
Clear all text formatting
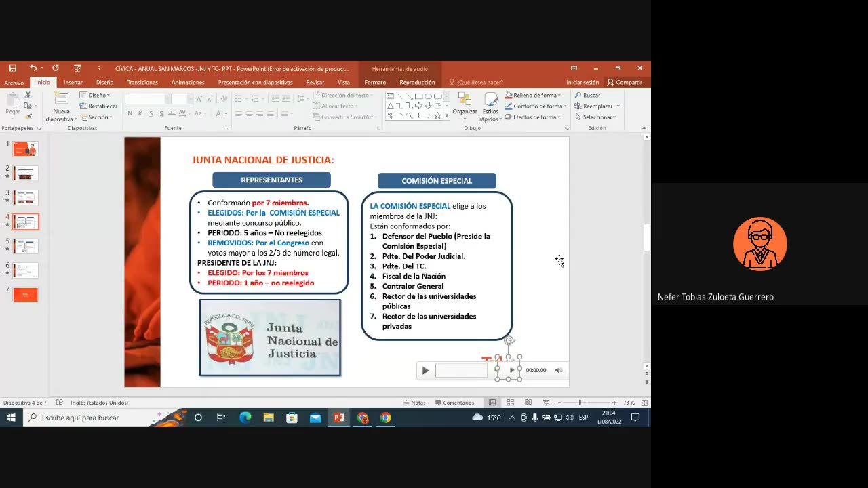[x=224, y=99]
